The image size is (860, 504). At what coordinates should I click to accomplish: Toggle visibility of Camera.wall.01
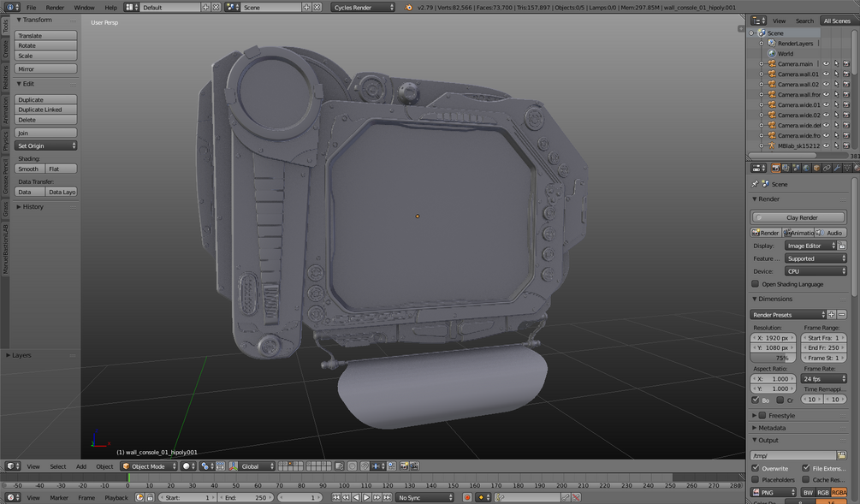(826, 74)
